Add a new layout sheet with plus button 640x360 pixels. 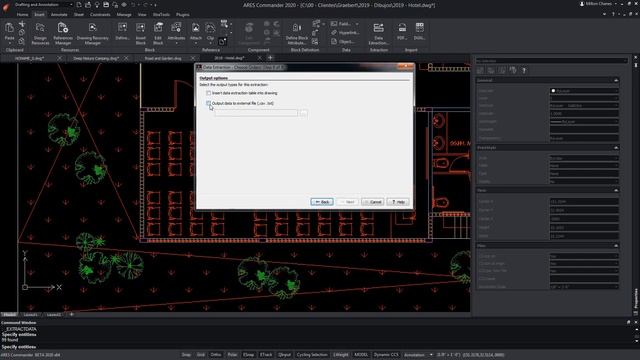tap(71, 315)
